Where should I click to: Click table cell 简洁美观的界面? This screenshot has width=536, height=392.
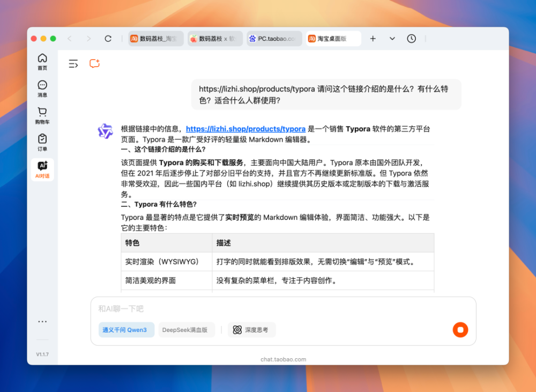coord(167,281)
